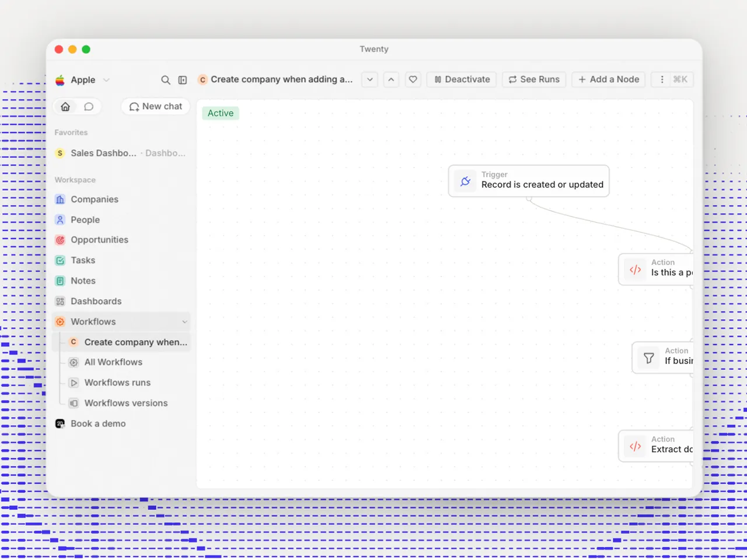Select the Extract do... action node
747x560 pixels.
point(656,446)
